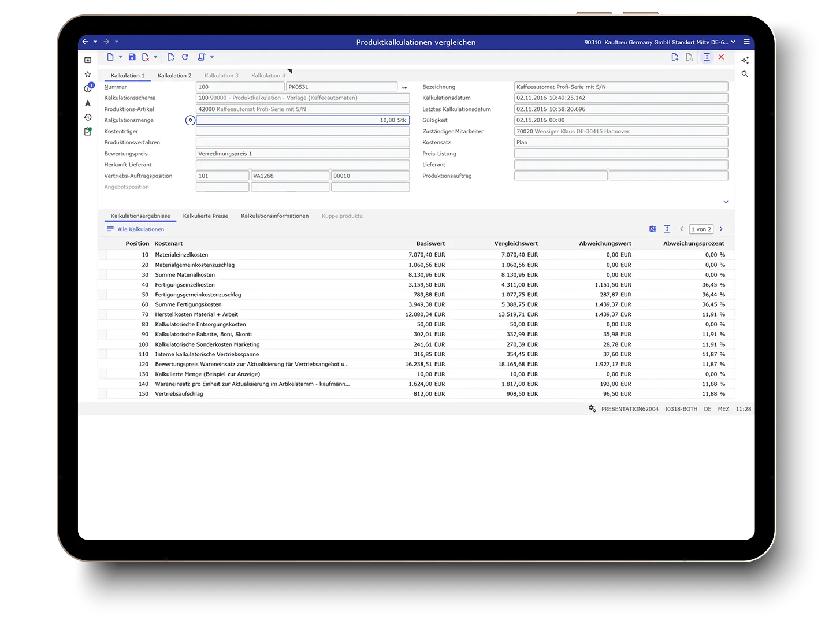The width and height of the screenshot is (840, 624).
Task: Click the Save diskette icon in toolbar
Action: pos(132,57)
